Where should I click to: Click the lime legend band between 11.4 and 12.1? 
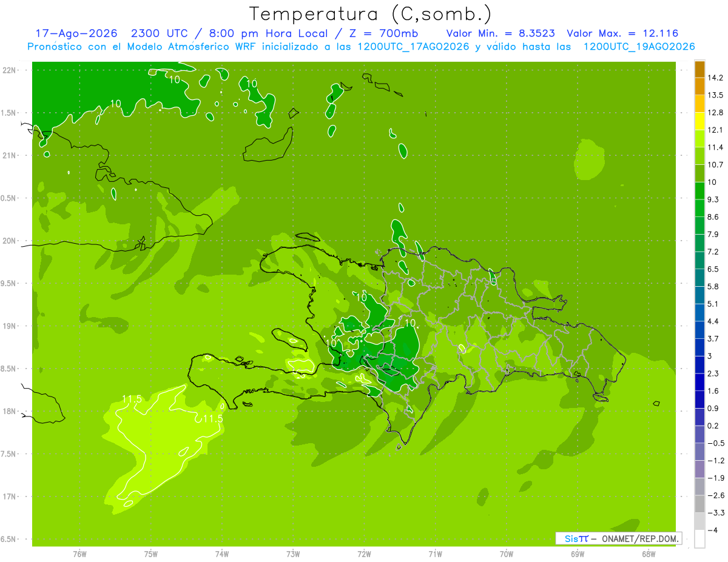(699, 138)
